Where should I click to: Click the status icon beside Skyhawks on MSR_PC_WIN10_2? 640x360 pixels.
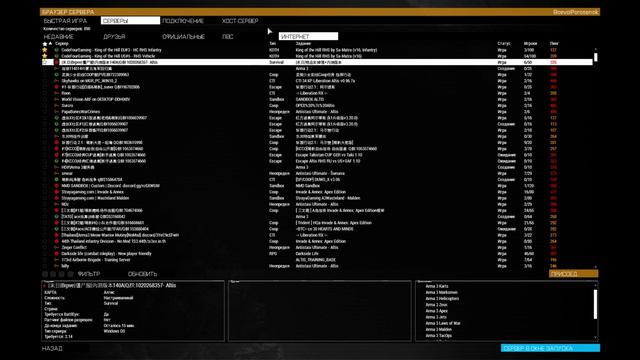coord(56,81)
